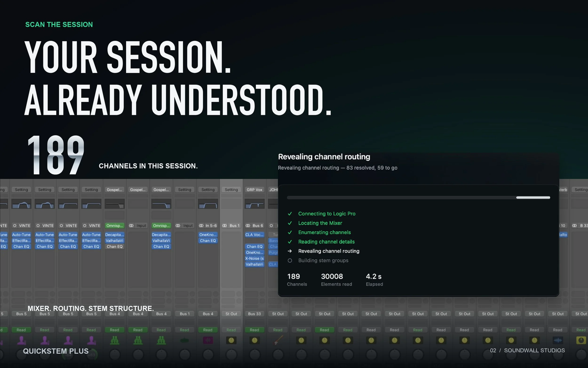Viewport: 588px width, 368px height.
Task: Open OneKno... plug-in on In 5-6 strip
Action: tap(208, 235)
